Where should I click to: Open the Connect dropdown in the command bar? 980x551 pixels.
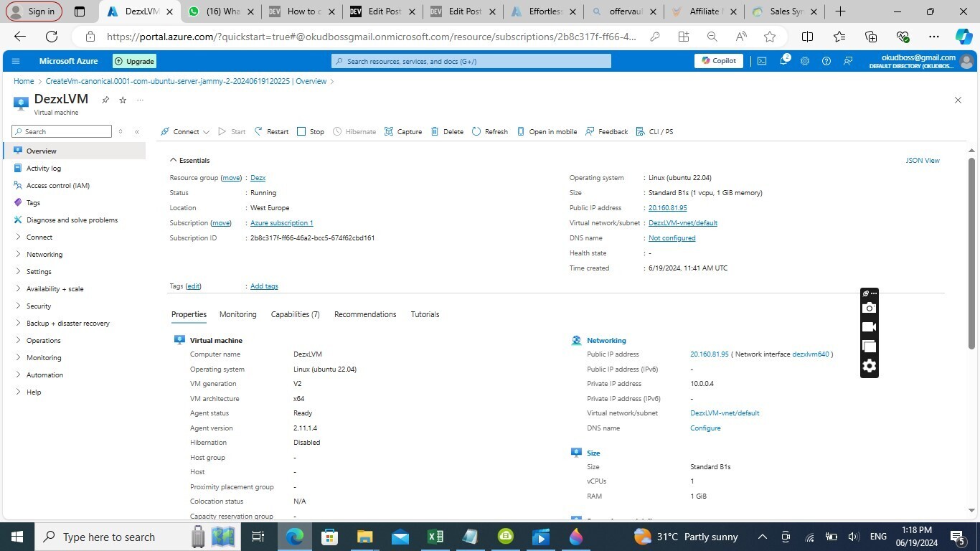[185, 131]
